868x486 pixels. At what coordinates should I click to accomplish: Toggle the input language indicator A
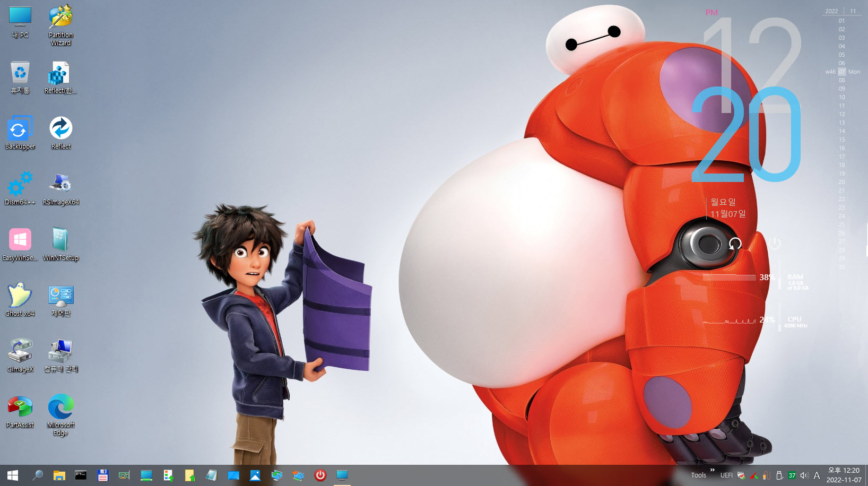pyautogui.click(x=817, y=475)
